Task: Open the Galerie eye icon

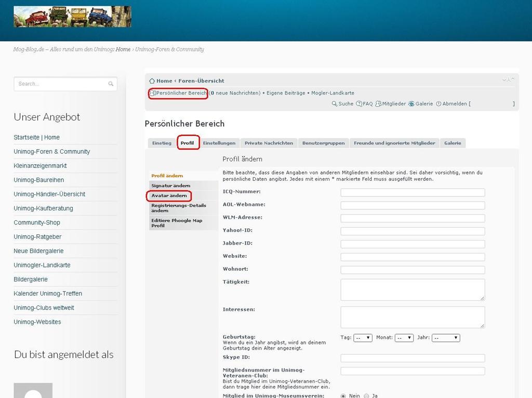Action: point(411,104)
